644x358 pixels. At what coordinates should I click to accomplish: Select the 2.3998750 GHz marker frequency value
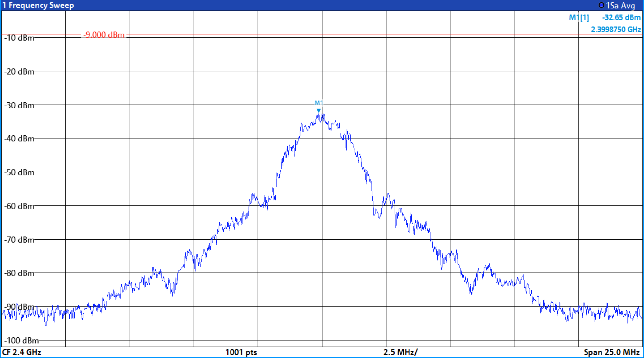pyautogui.click(x=616, y=30)
